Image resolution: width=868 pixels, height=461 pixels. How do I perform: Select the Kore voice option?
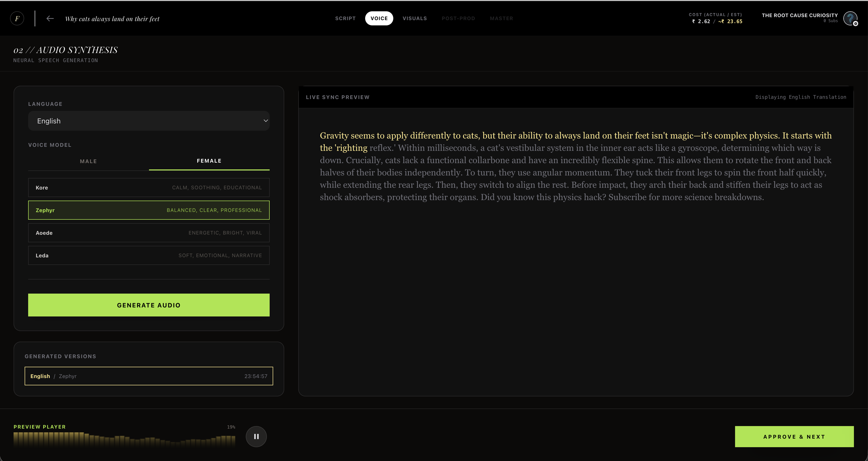point(149,188)
